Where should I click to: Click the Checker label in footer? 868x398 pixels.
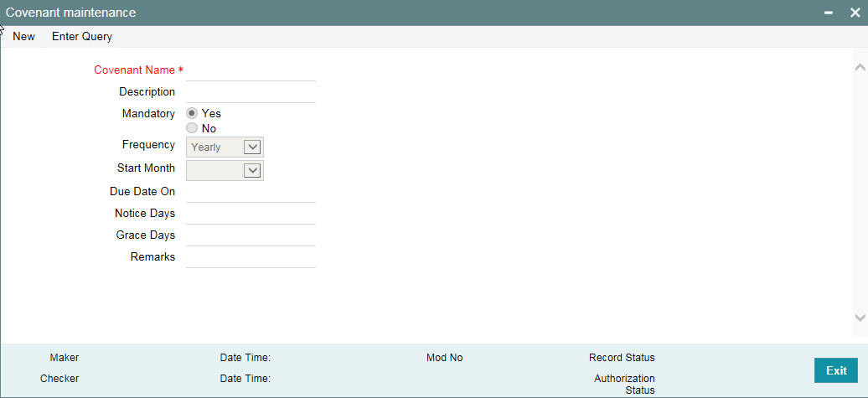tap(59, 379)
